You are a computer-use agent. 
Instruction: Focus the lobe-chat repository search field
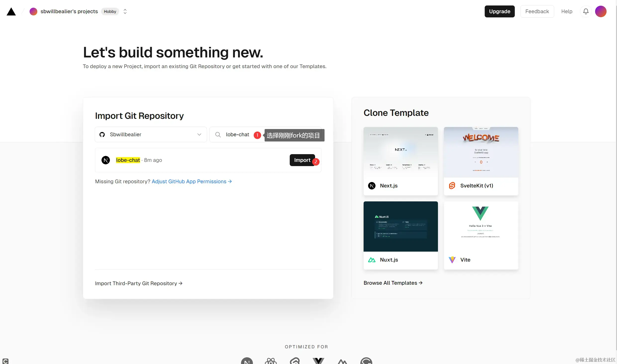pos(265,135)
